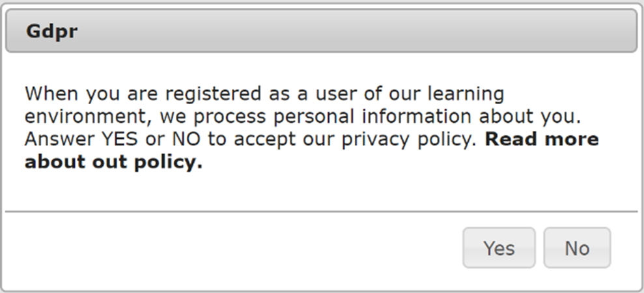Click the bold 'about out policy.' text
The height and width of the screenshot is (293, 644).
[113, 163]
